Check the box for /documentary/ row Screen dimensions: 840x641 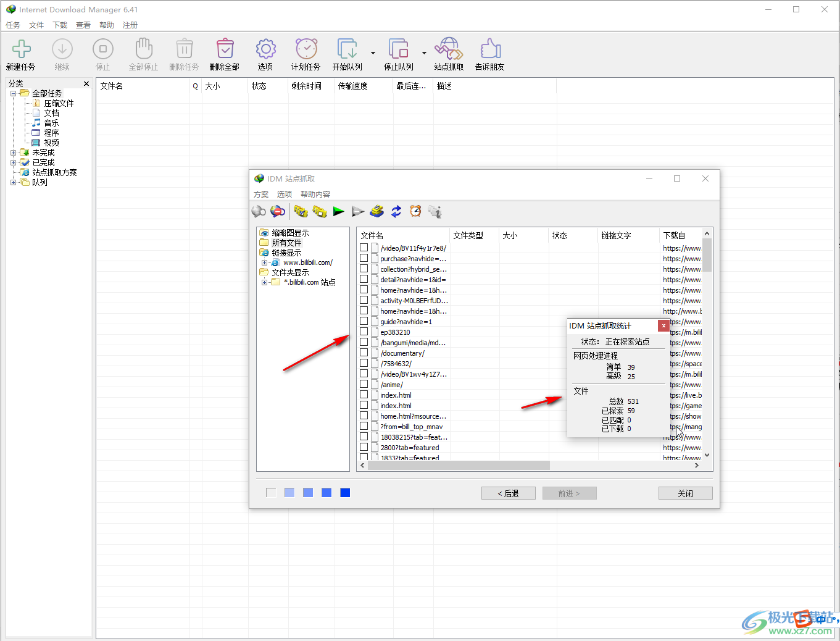[x=364, y=353]
